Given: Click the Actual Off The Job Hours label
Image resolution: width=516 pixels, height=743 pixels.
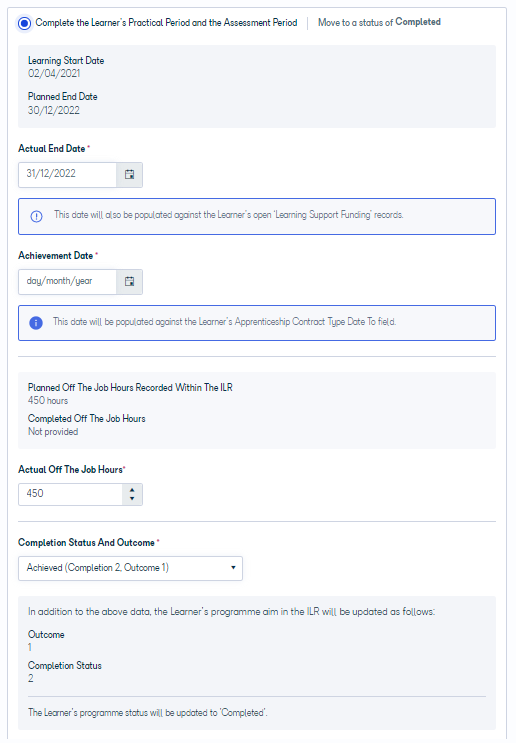Looking at the screenshot, I should point(70,470).
